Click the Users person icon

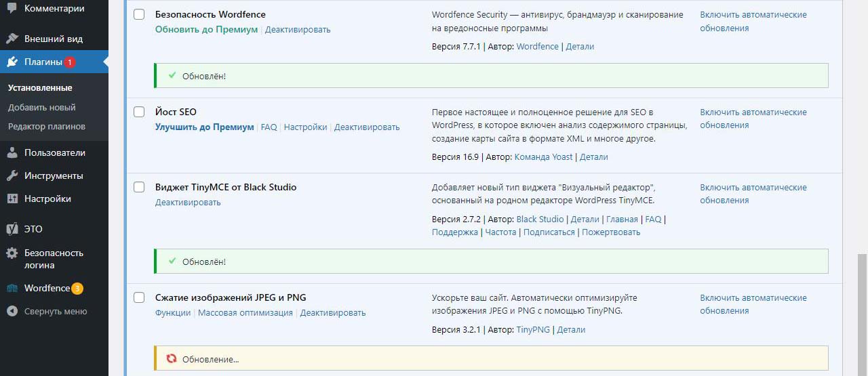pyautogui.click(x=12, y=152)
